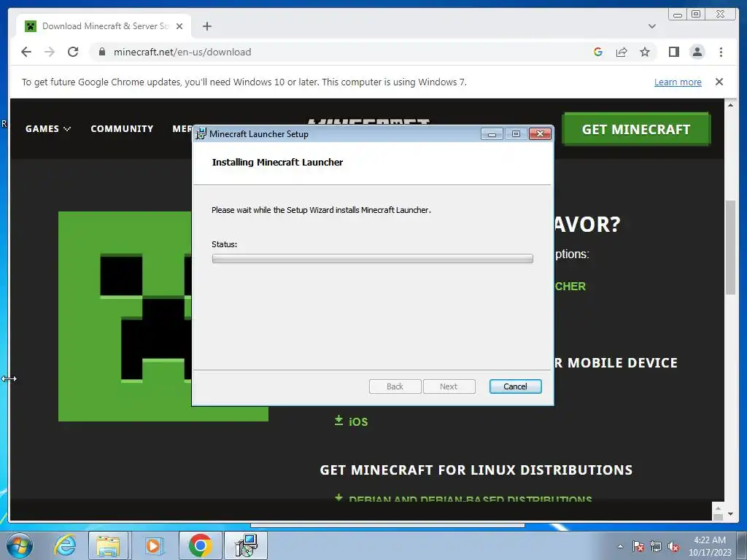Click the Google icon in the address bar

pos(598,52)
